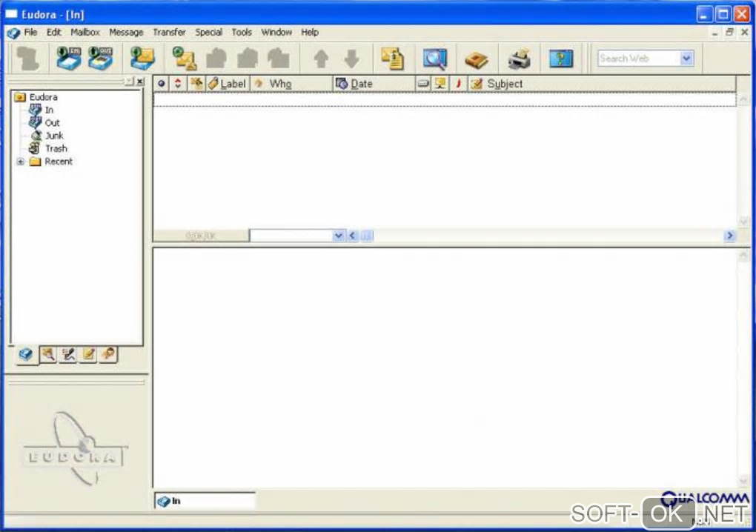Screen dimensions: 756x532
Task: Switch to the Personalities panel tab
Action: [108, 355]
